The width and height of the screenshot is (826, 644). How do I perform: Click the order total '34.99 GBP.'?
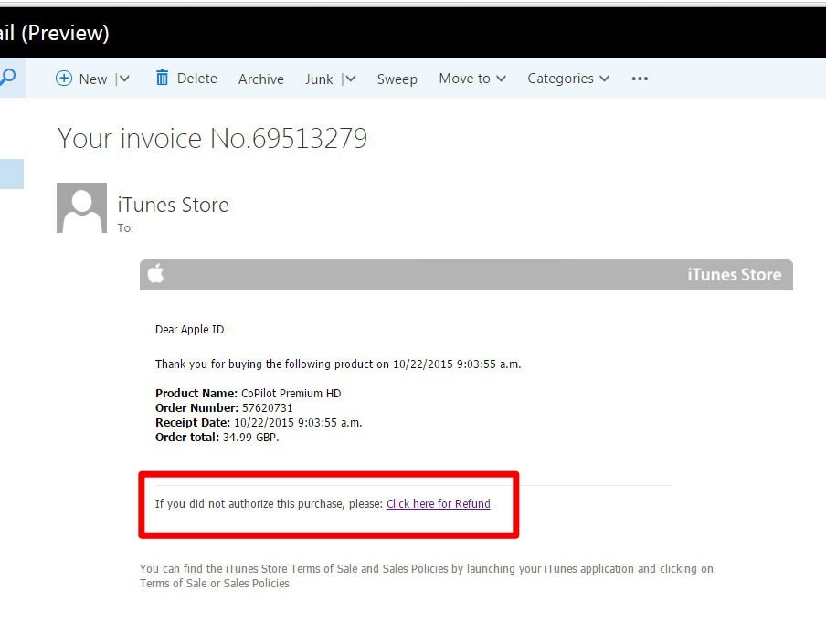pyautogui.click(x=250, y=437)
